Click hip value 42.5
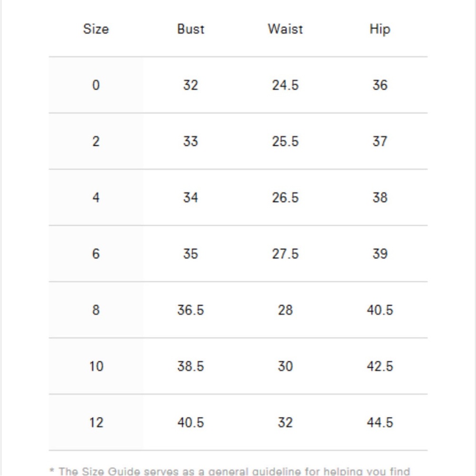476x476 pixels. (380, 366)
